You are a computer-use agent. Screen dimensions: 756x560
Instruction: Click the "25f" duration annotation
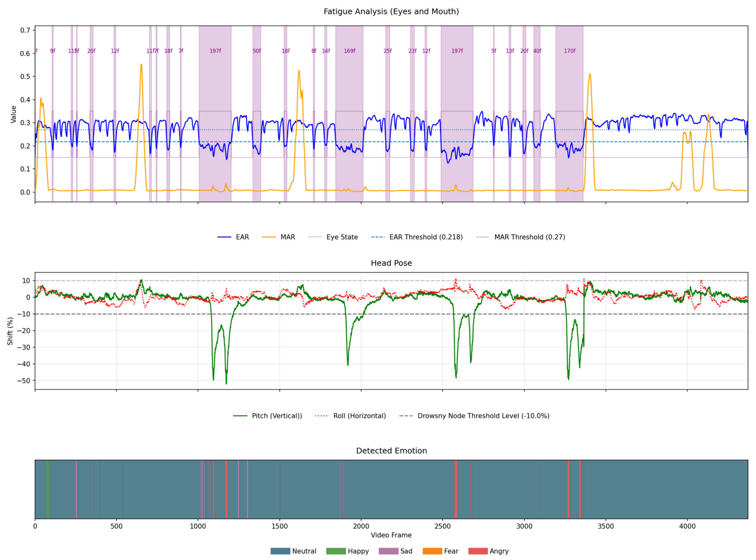click(387, 51)
